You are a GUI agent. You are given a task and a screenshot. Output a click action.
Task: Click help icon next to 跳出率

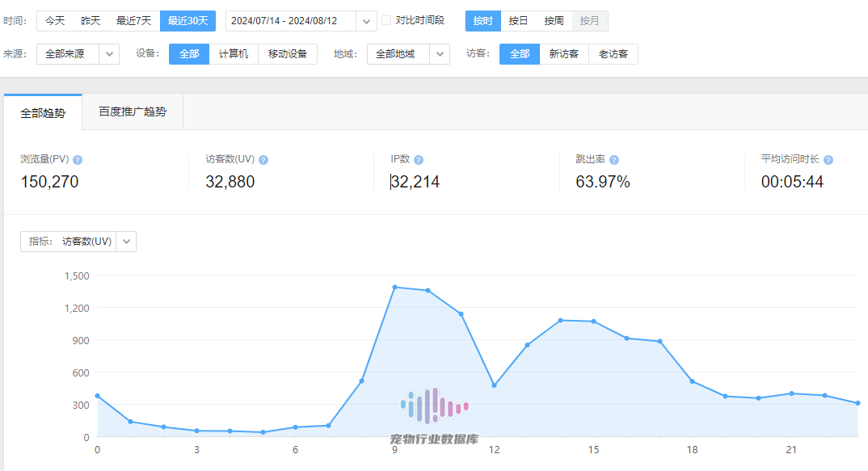click(614, 160)
